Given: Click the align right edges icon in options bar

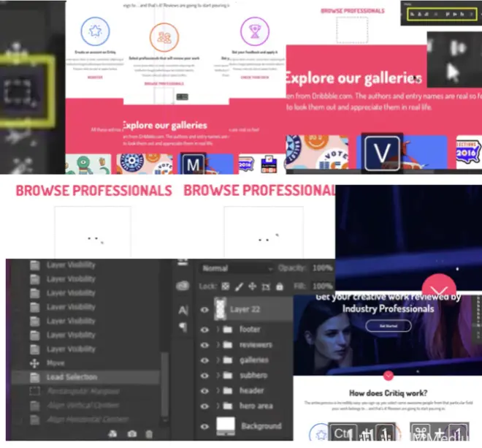Looking at the screenshot, I should [x=426, y=14].
